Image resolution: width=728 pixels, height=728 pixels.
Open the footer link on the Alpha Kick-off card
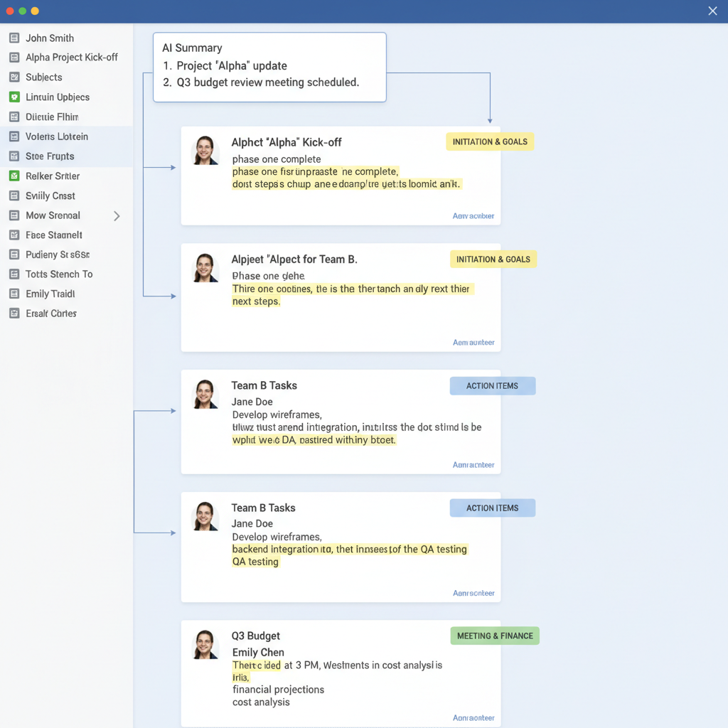(x=473, y=216)
